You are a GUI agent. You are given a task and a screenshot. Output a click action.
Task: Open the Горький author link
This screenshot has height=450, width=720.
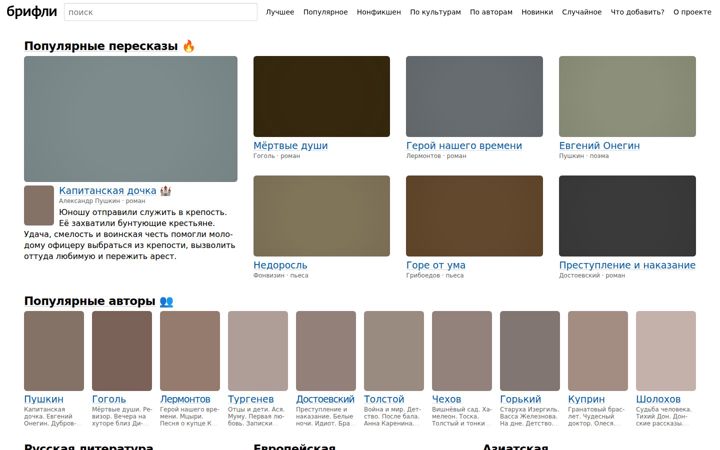tap(520, 399)
